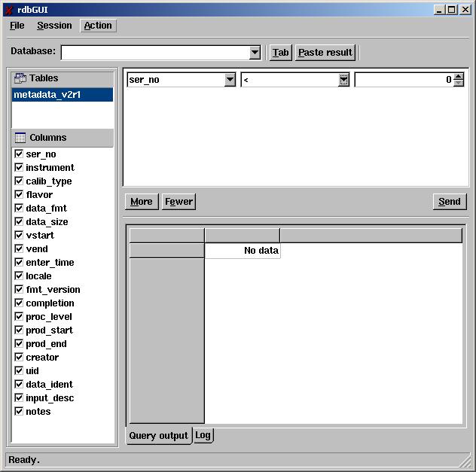The image size is (476, 472).
Task: Expand the ser_no field dropdown
Action: (230, 80)
